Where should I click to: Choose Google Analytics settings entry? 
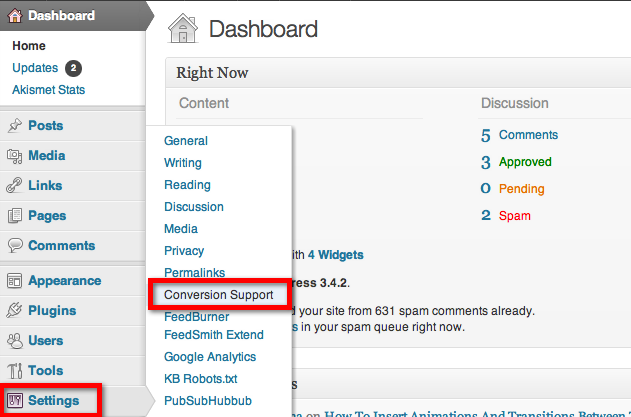[210, 357]
